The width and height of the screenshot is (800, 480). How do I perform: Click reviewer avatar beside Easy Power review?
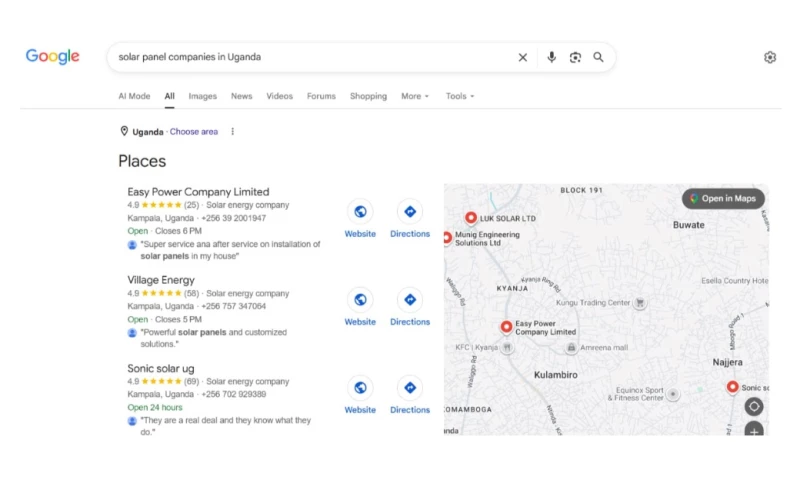[132, 245]
